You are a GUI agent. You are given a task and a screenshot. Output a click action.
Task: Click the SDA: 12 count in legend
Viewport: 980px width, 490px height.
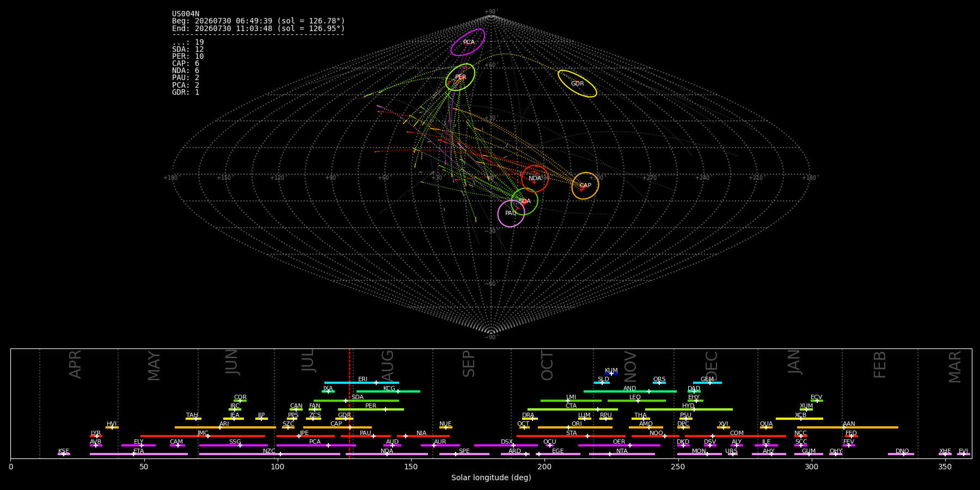tap(188, 49)
